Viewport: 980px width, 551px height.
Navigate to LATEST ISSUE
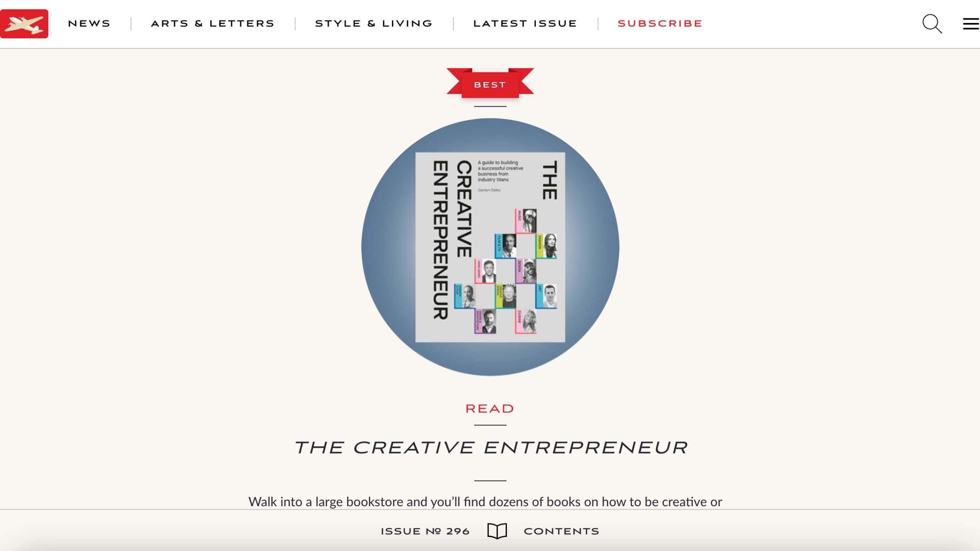pyautogui.click(x=525, y=23)
